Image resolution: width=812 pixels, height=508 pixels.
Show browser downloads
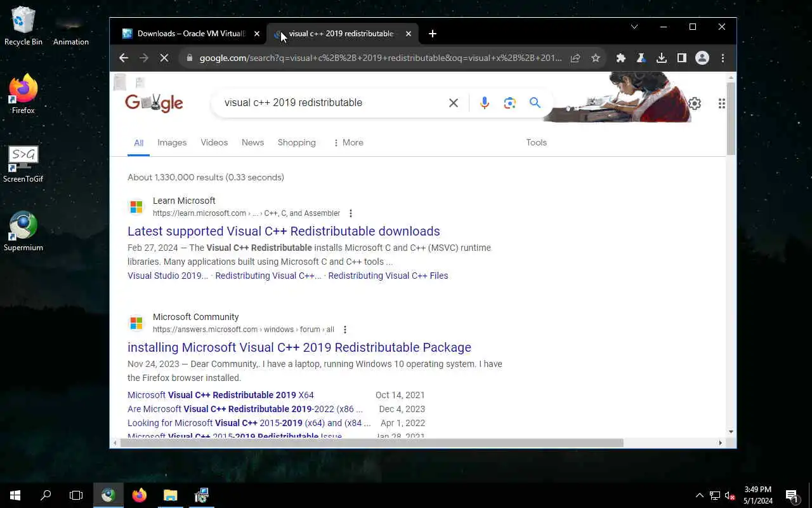[x=662, y=58]
